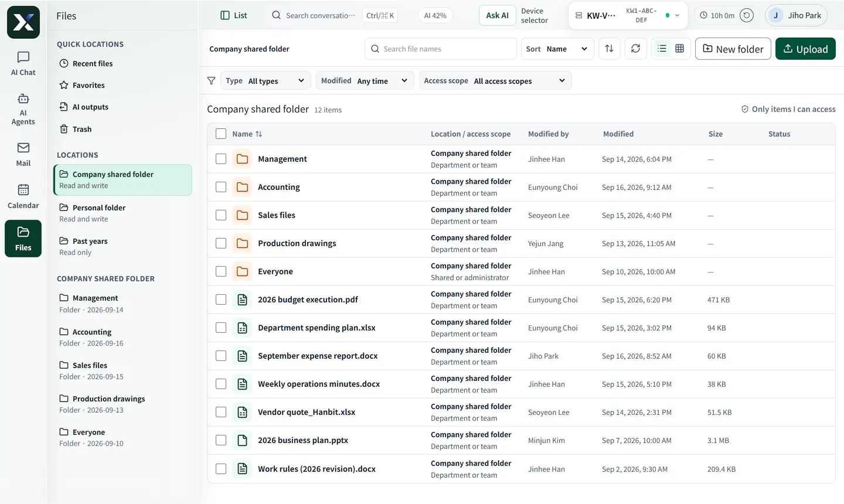Toggle the select-all checkbox in header
Screen dimensions: 844x504
[x=221, y=134]
